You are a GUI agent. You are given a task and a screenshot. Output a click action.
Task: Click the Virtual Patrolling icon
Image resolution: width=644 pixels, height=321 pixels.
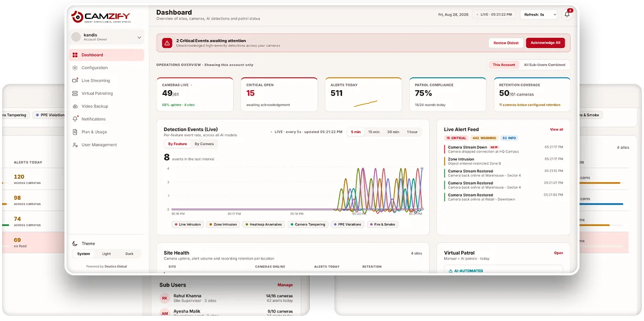point(75,93)
